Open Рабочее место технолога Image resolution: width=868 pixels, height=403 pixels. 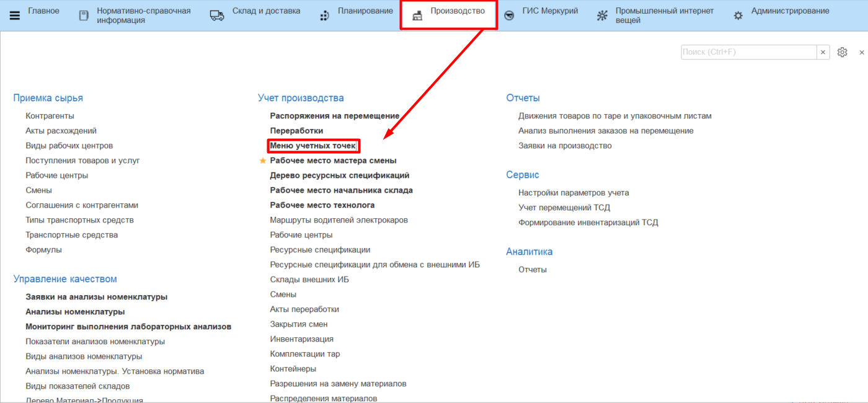pyautogui.click(x=322, y=205)
